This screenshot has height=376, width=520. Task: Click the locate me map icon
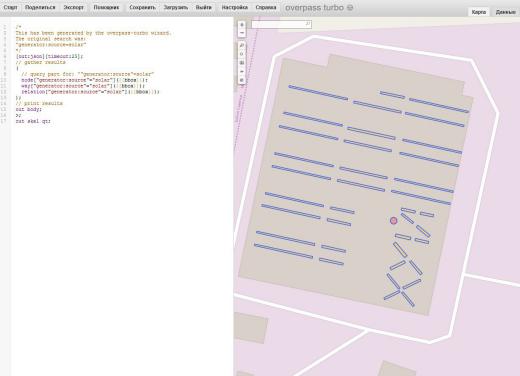click(242, 54)
